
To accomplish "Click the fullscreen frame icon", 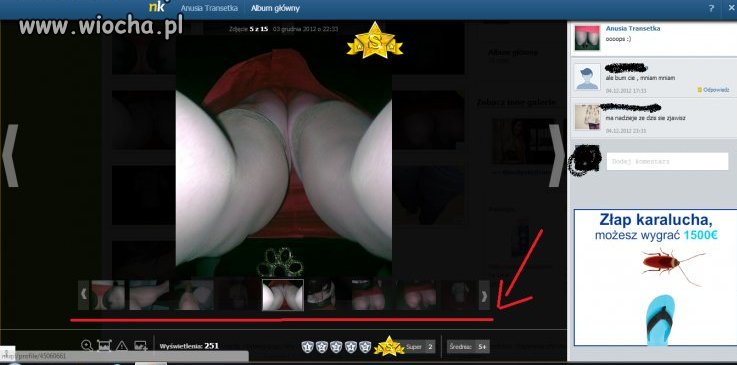I will 104,346.
